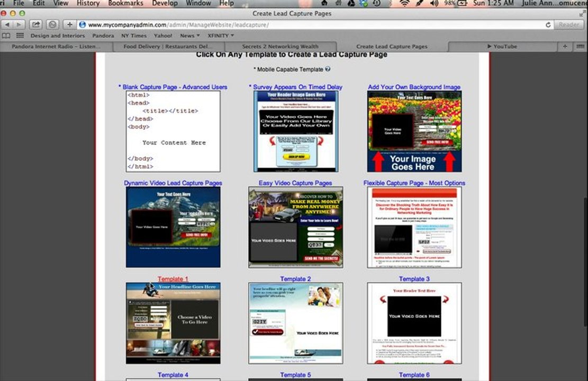
Task: Click the Template 4 link
Action: click(173, 375)
